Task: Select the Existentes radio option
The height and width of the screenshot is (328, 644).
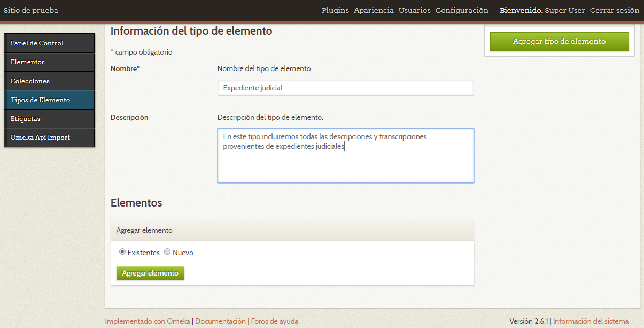Action: click(122, 251)
